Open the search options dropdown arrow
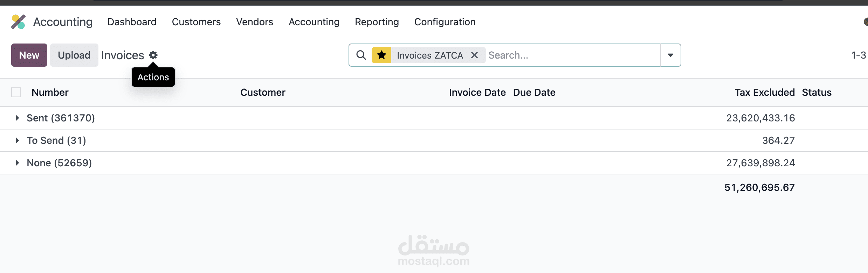Screen dimensions: 868x273 tap(670, 55)
